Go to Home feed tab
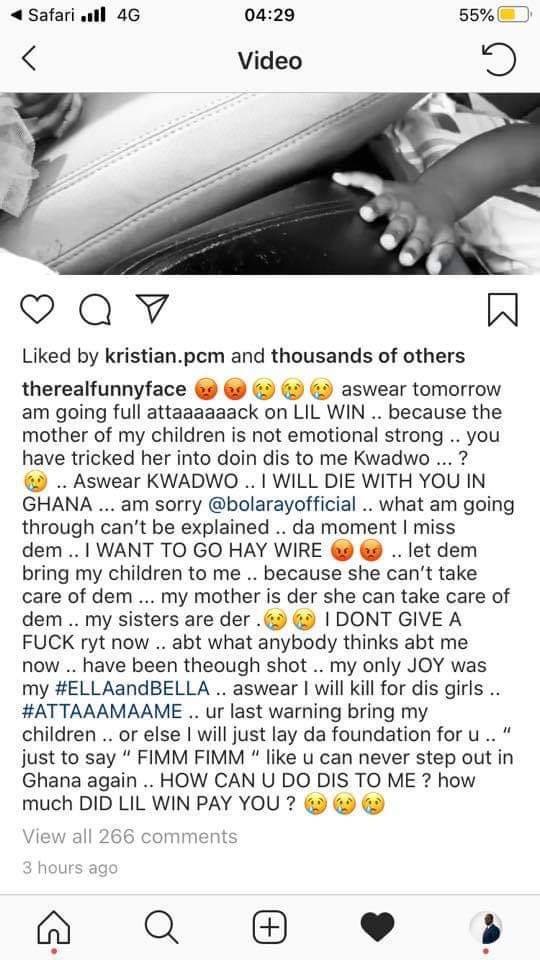The height and width of the screenshot is (960, 540). [x=54, y=928]
